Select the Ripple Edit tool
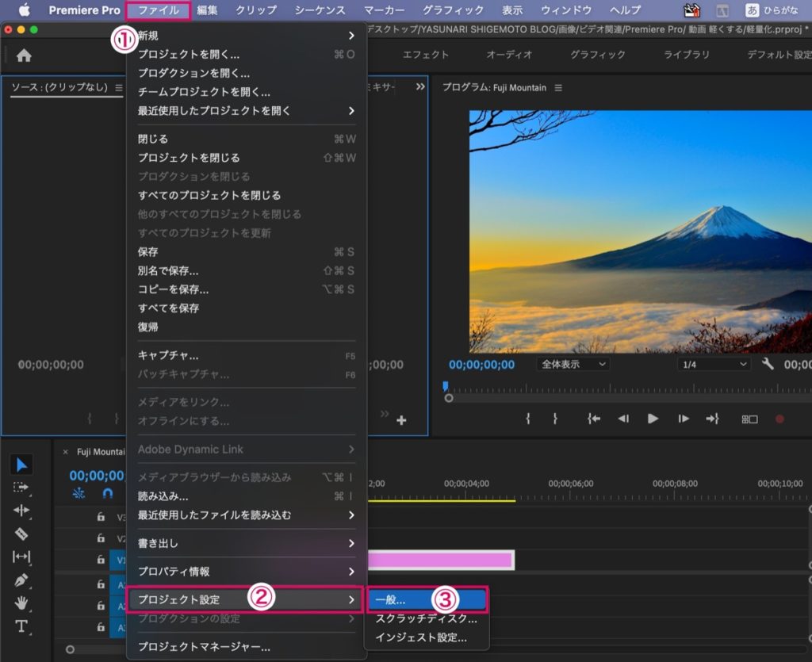Screen dimensions: 812x662 (x=21, y=511)
